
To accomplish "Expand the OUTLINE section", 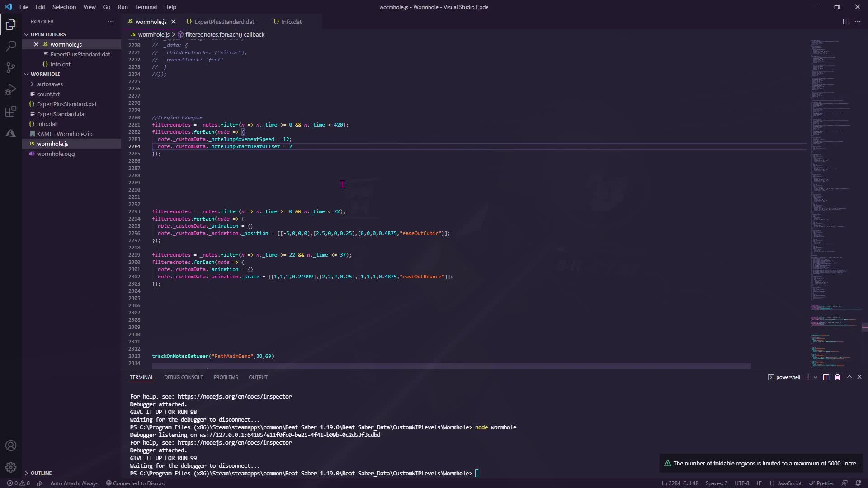I will 41,473.
